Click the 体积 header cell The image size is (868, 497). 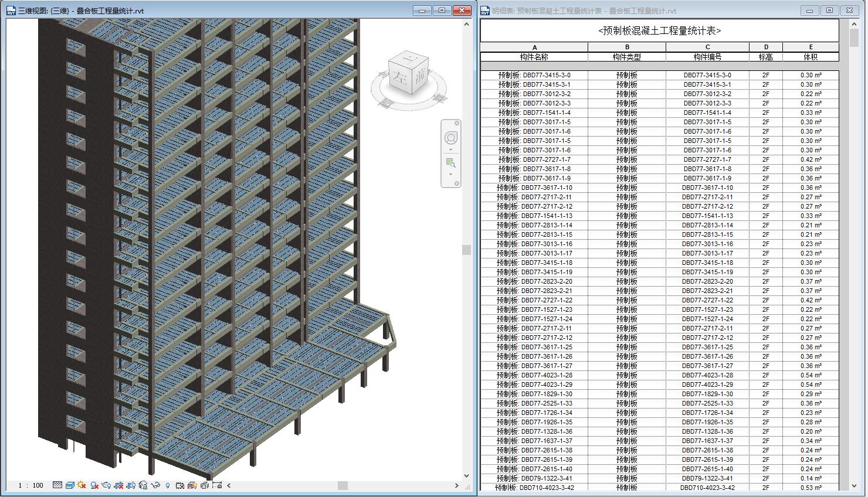[811, 57]
